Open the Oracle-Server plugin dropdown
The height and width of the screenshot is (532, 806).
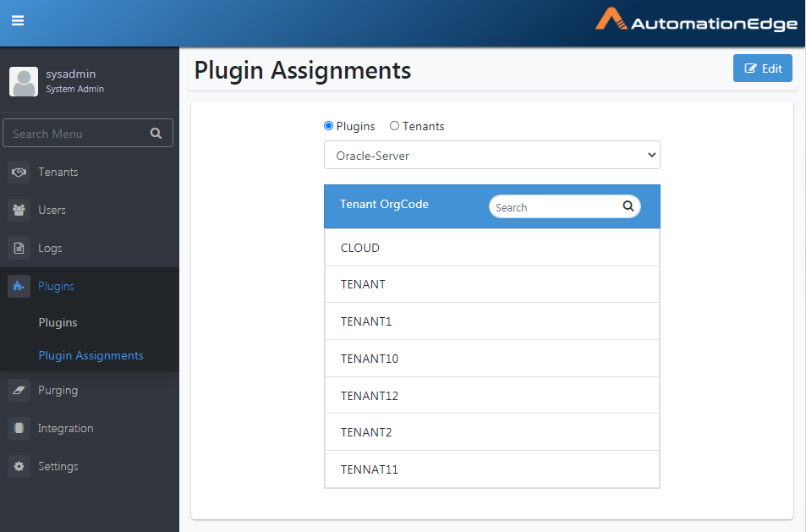(x=492, y=156)
